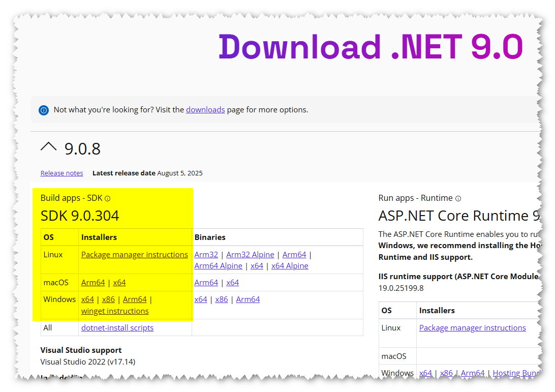Image resolution: width=555 pixels, height=392 pixels.
Task: Click the Binaries column header
Action: click(x=210, y=237)
